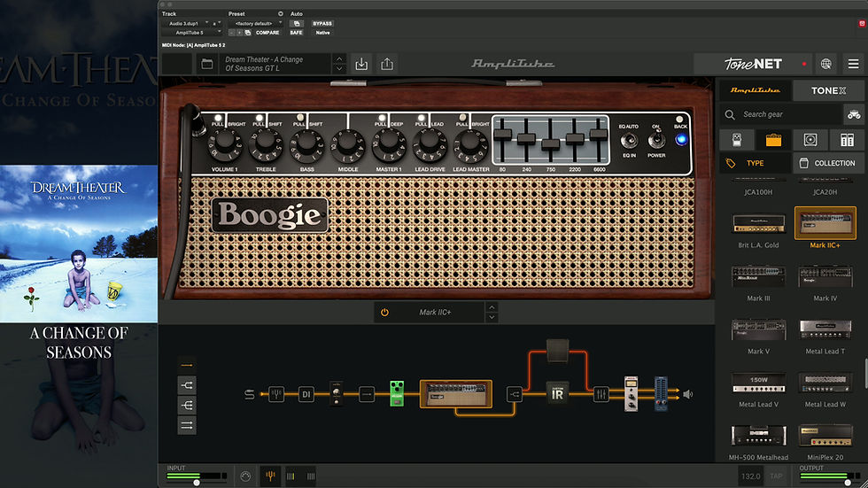The width and height of the screenshot is (868, 488).
Task: Choose the three-way split routing layout
Action: click(x=187, y=406)
